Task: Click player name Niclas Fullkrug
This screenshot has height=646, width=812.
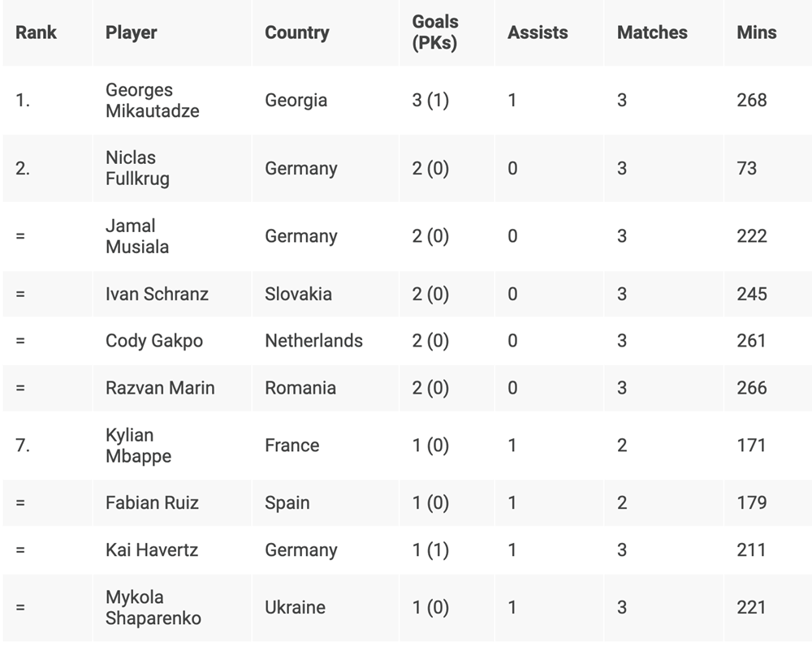Action: 137,168
